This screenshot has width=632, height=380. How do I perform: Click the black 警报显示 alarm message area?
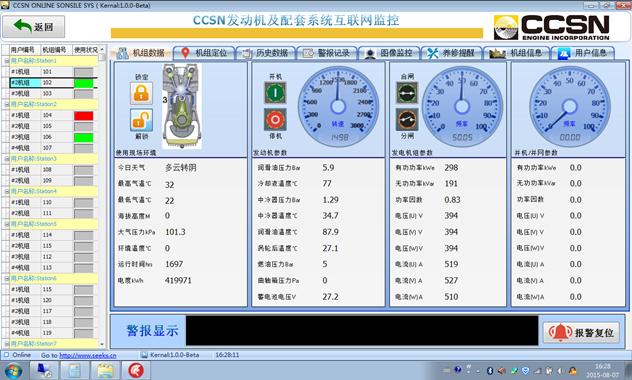[x=362, y=330]
